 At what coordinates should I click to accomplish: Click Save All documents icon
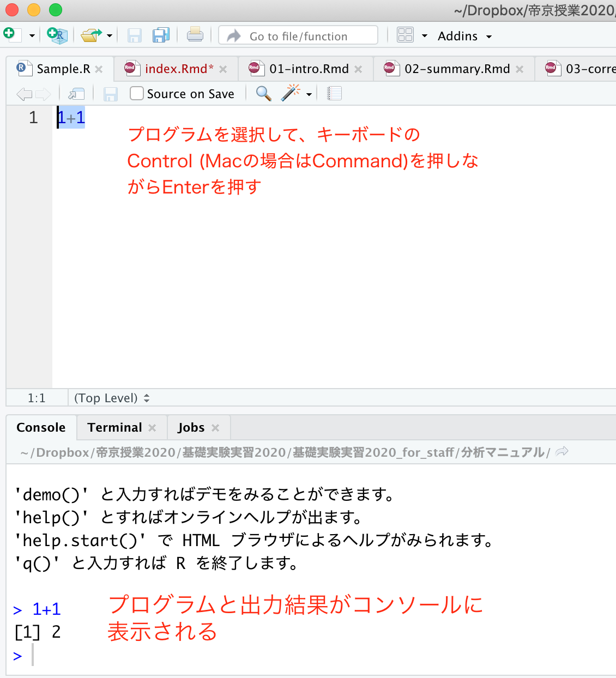pyautogui.click(x=161, y=35)
